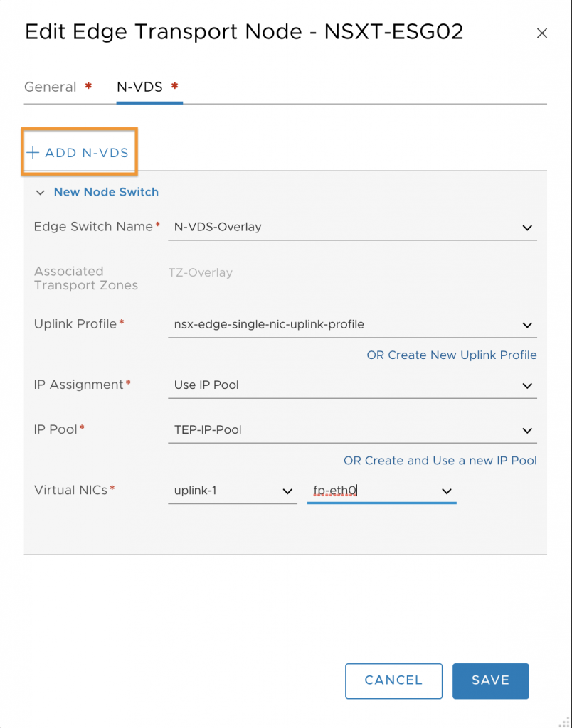Screen dimensions: 572x728
Task: Click the New Node Switch heading
Action: (106, 192)
